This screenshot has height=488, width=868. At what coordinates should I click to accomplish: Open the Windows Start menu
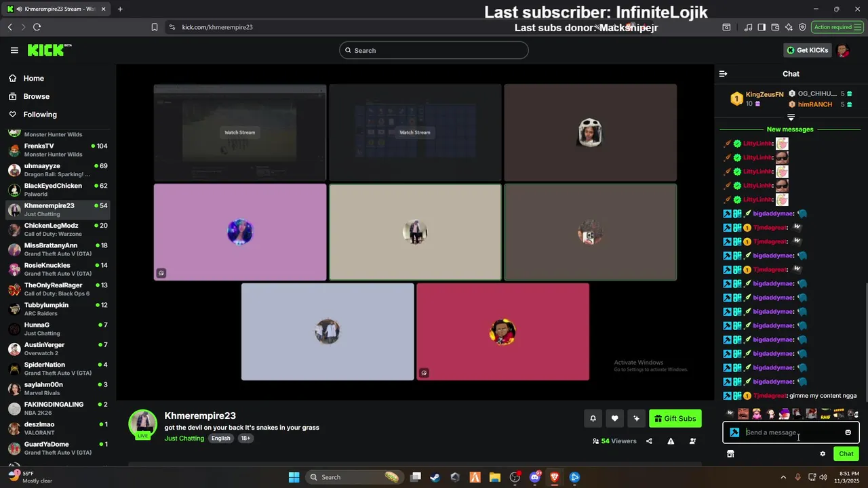click(x=294, y=477)
